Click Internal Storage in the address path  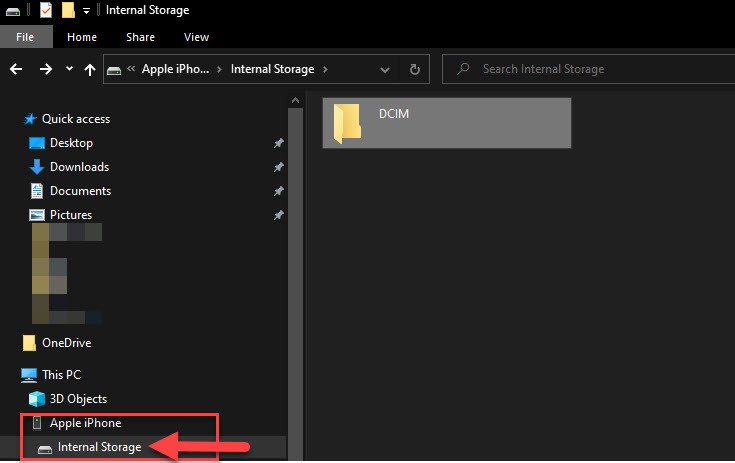point(272,69)
